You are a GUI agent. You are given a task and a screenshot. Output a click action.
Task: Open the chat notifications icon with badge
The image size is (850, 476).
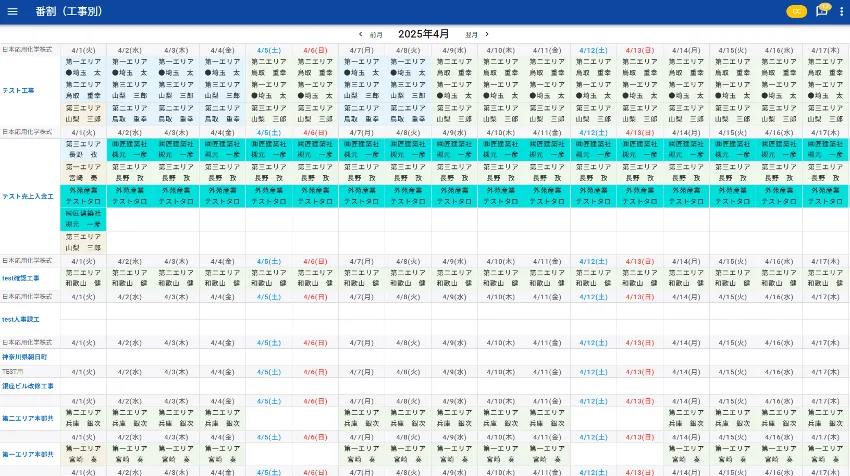[x=822, y=11]
